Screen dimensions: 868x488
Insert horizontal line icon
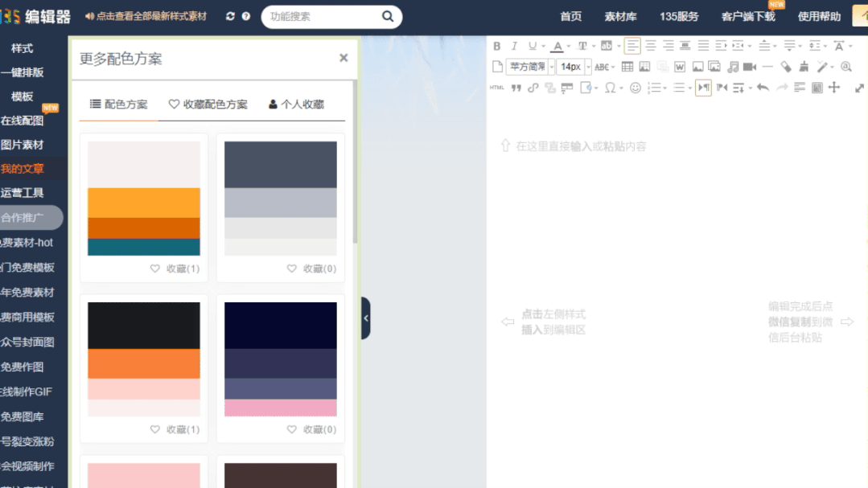click(767, 67)
